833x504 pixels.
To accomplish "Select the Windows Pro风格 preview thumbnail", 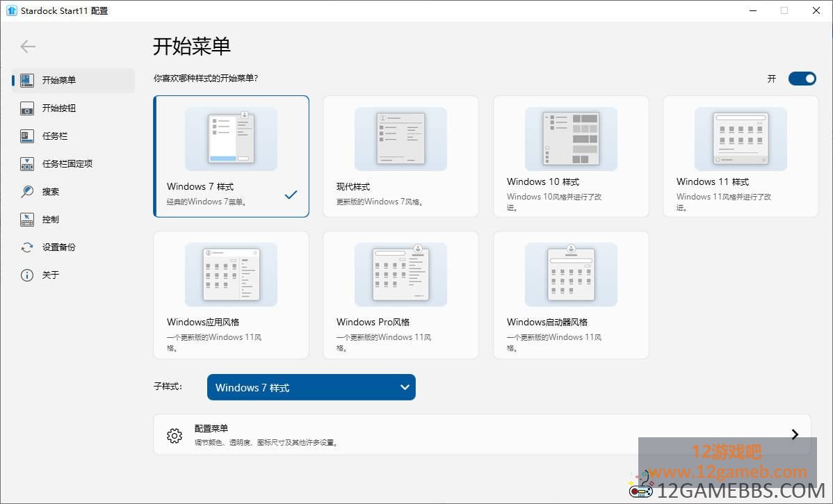I will point(401,275).
